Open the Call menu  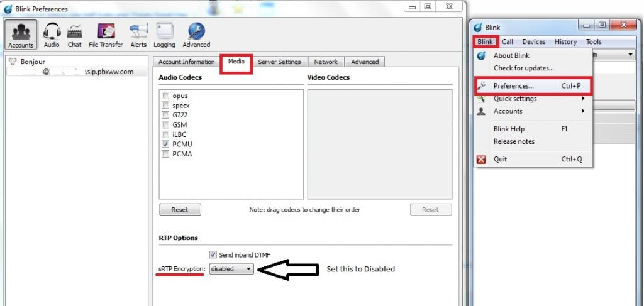coord(508,42)
